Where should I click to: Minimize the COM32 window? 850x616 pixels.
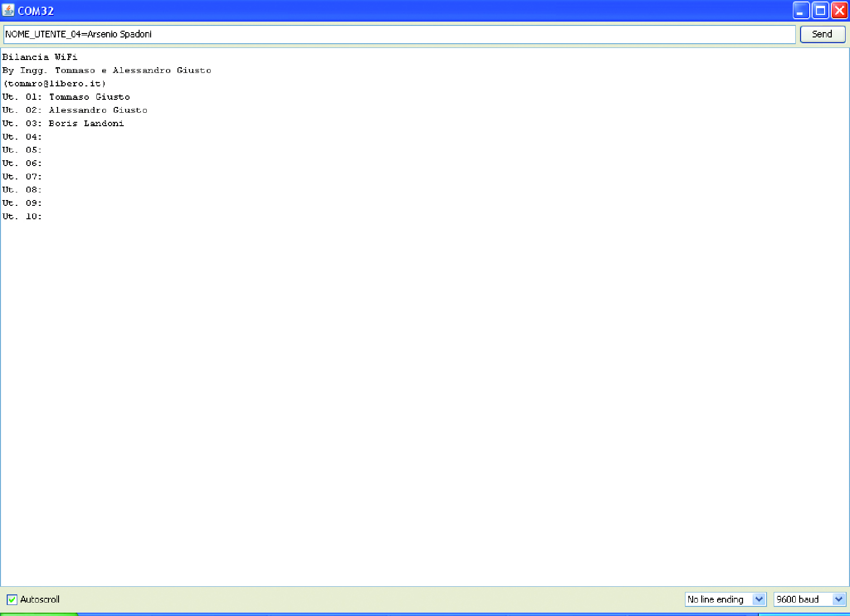pyautogui.click(x=801, y=10)
